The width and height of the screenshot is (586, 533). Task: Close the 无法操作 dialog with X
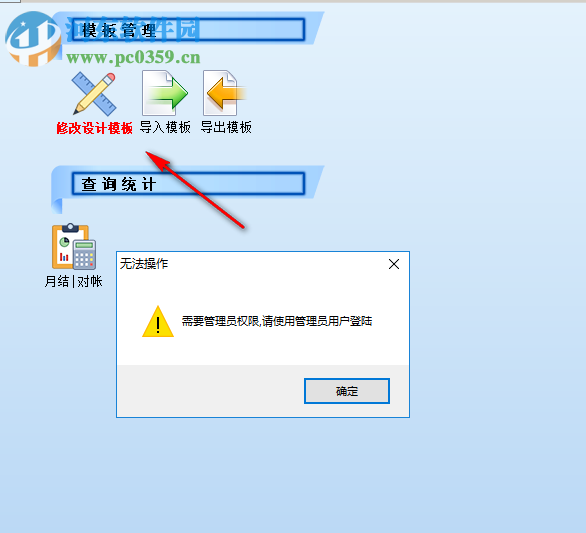pyautogui.click(x=394, y=264)
